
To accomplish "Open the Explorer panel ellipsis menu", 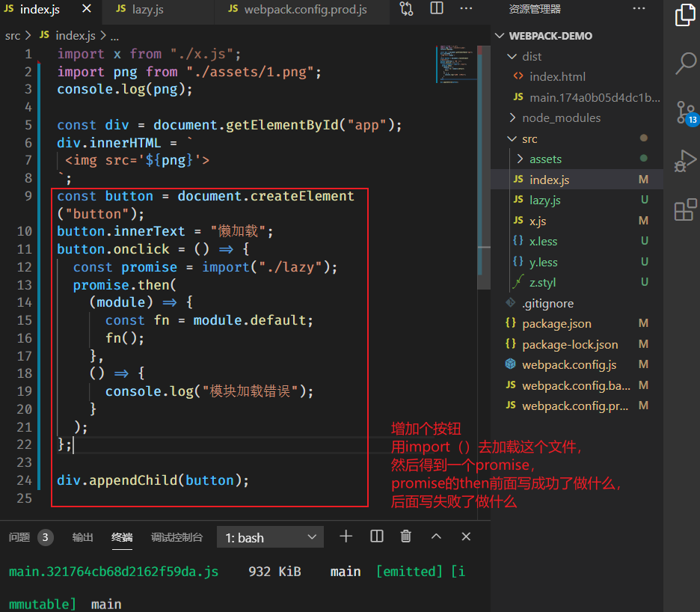I will 639,8.
